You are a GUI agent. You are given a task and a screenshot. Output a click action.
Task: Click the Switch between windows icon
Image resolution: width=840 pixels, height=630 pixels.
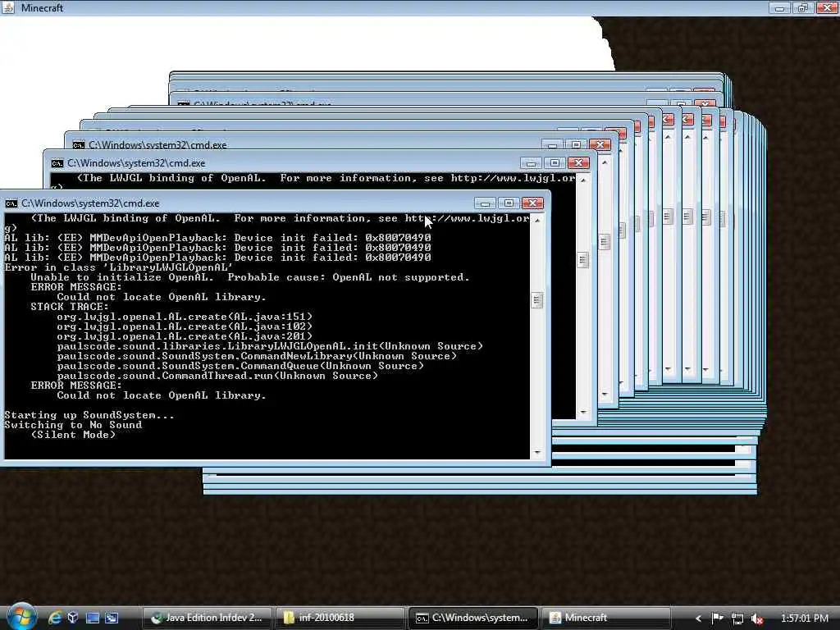(x=112, y=618)
